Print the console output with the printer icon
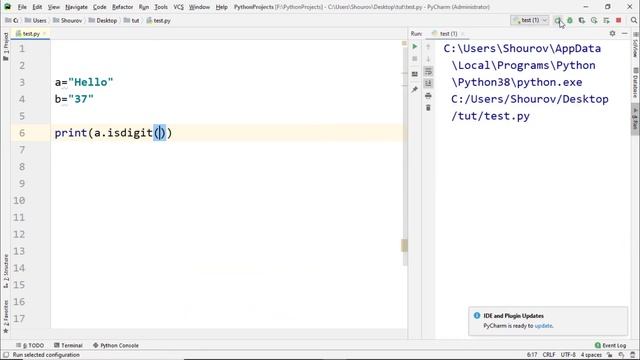The image size is (640, 360). (428, 96)
